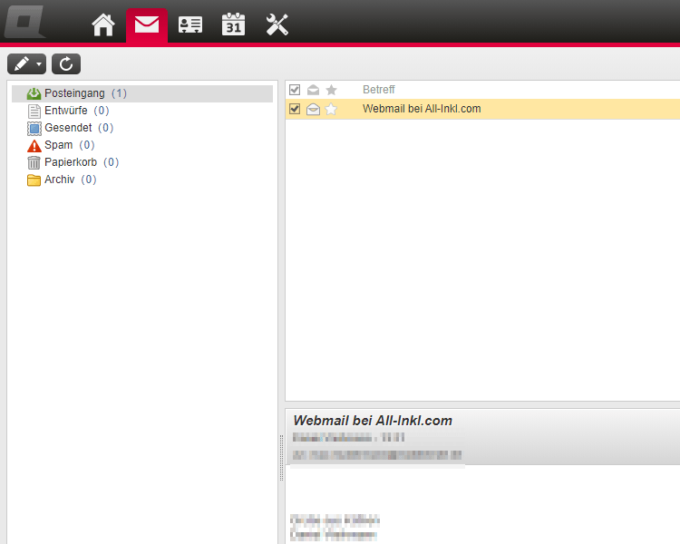Open the Webmail bei All-Inkl.com message
This screenshot has width=680, height=544.
(421, 109)
